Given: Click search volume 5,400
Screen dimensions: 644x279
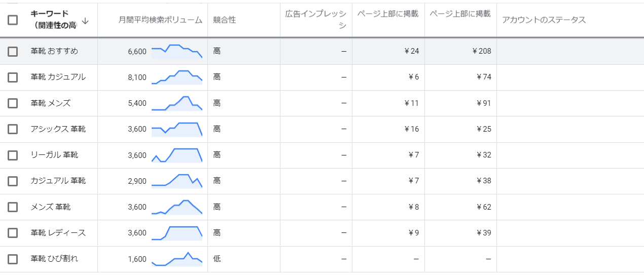Looking at the screenshot, I should point(137,103).
